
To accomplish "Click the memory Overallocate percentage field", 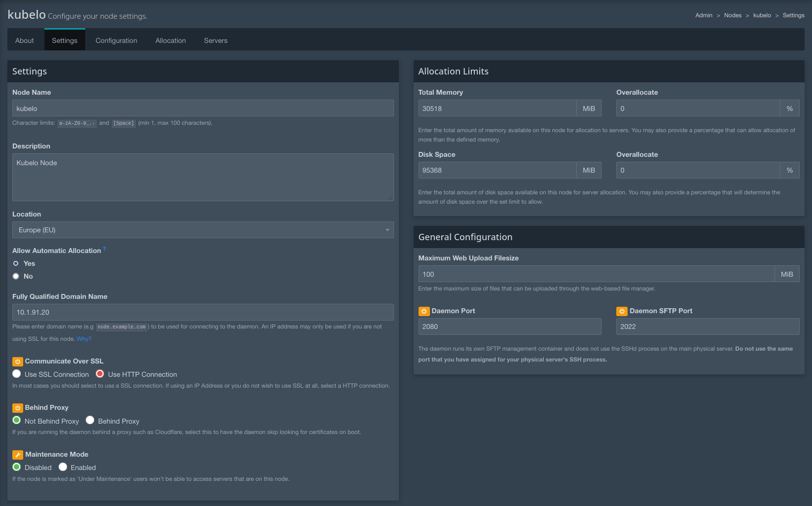I will coord(698,108).
